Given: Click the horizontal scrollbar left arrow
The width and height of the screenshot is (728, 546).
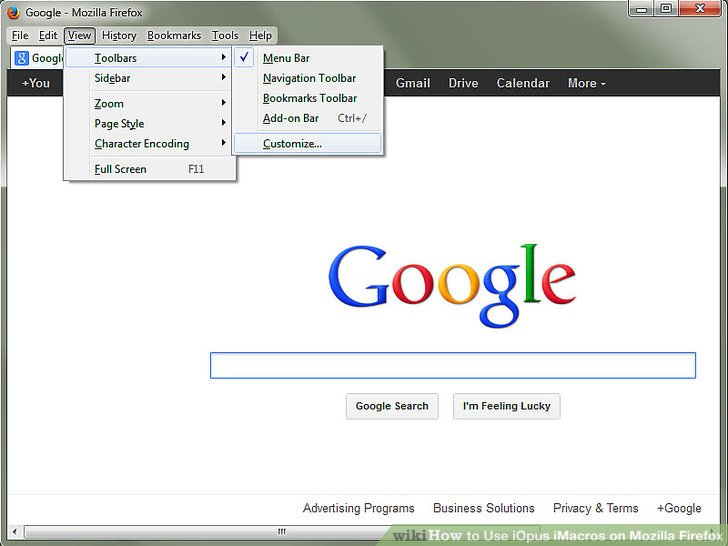Looking at the screenshot, I should 15,531.
